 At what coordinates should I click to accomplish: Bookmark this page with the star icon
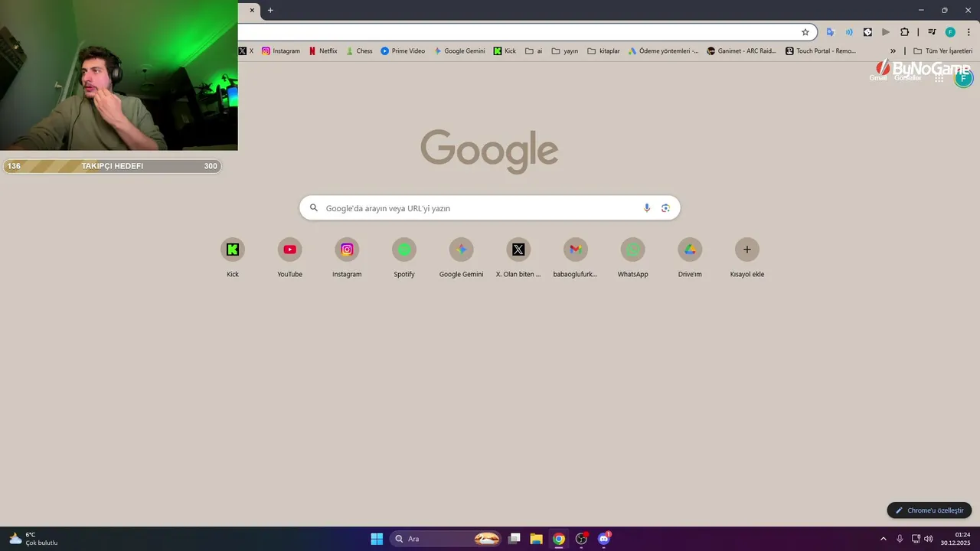tap(805, 32)
